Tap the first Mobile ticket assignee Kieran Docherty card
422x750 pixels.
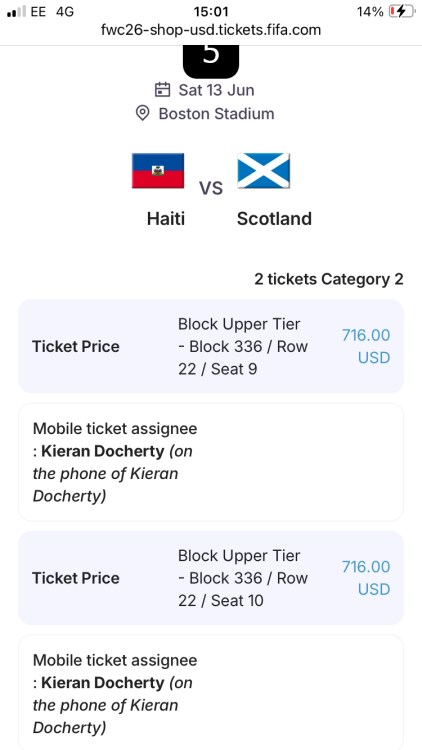[211, 462]
